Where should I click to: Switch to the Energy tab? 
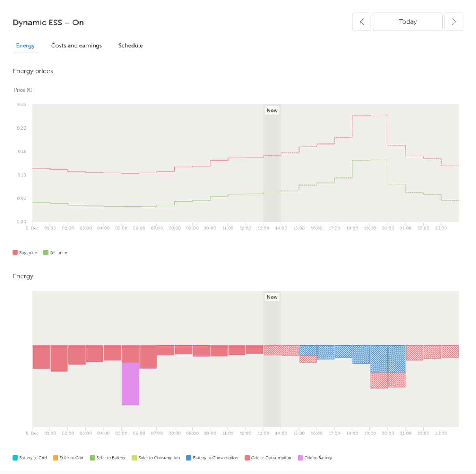click(25, 45)
